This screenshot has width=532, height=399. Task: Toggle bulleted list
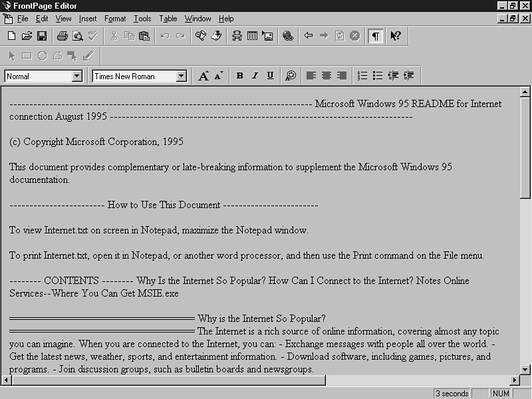pyautogui.click(x=378, y=76)
